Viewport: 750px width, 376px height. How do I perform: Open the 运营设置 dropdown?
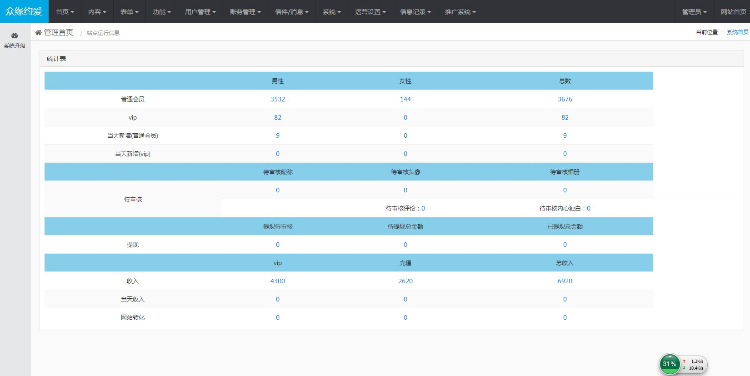(x=370, y=12)
